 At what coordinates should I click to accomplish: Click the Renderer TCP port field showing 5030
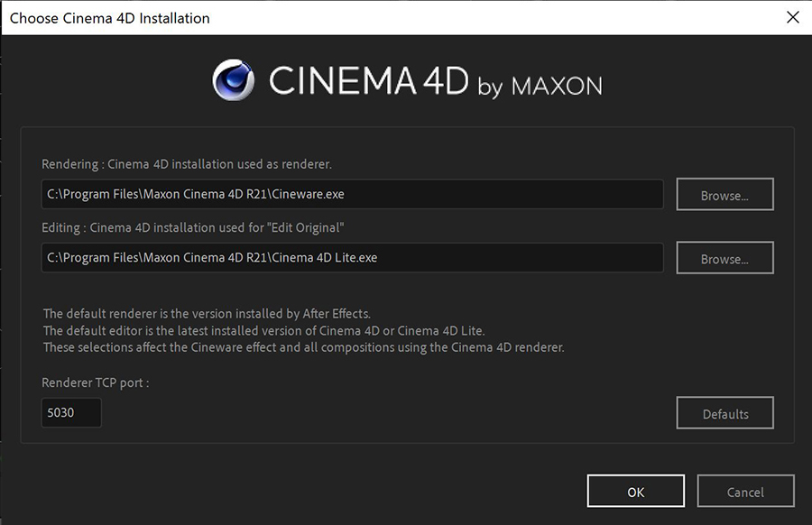coord(71,412)
